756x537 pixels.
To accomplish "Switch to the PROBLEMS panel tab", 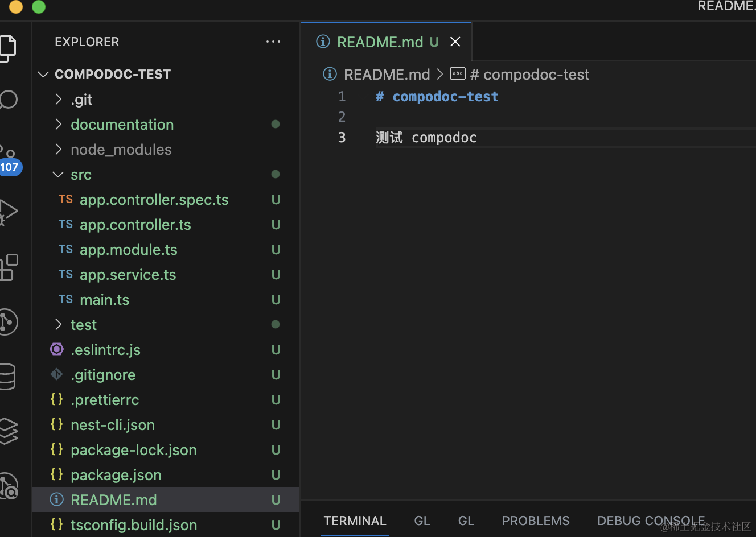I will (536, 521).
